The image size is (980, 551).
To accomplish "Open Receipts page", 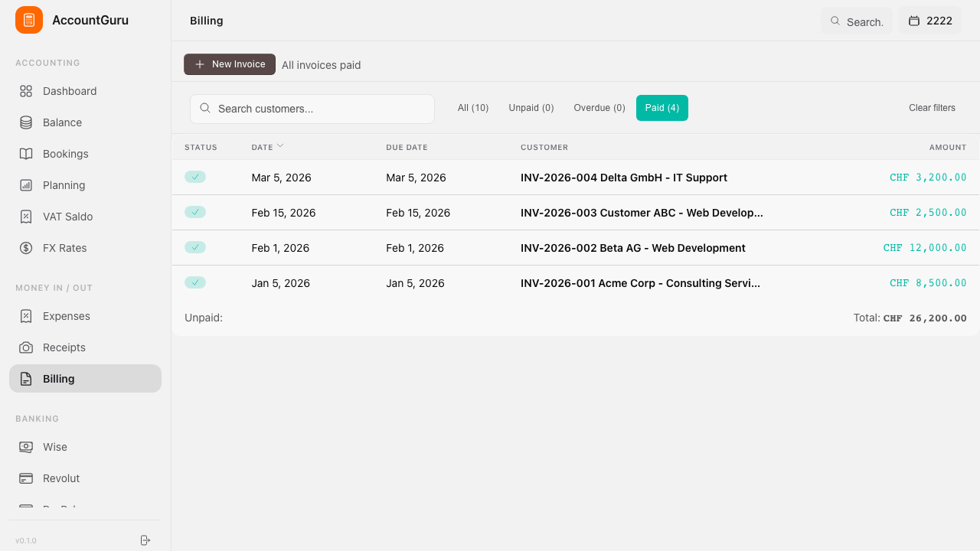I will (x=85, y=347).
